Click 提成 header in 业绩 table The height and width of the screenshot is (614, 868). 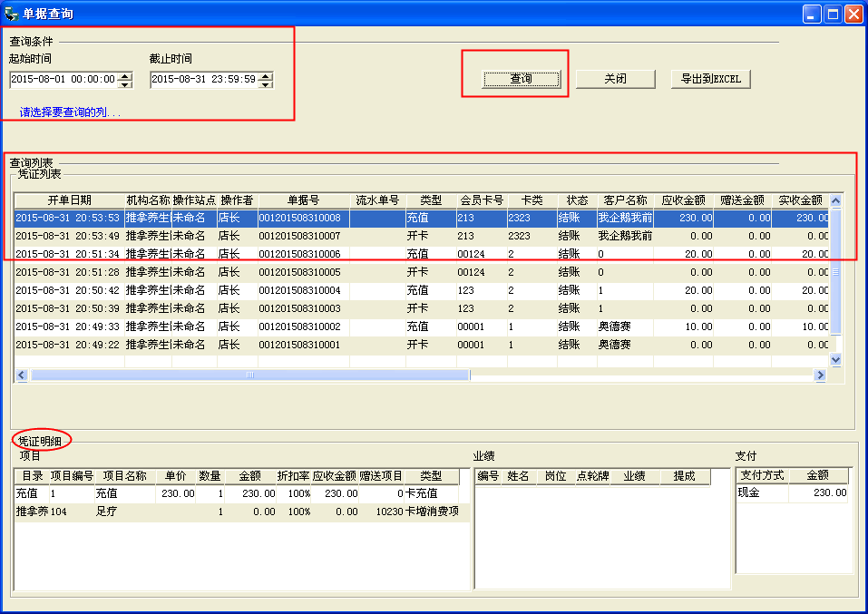(684, 476)
